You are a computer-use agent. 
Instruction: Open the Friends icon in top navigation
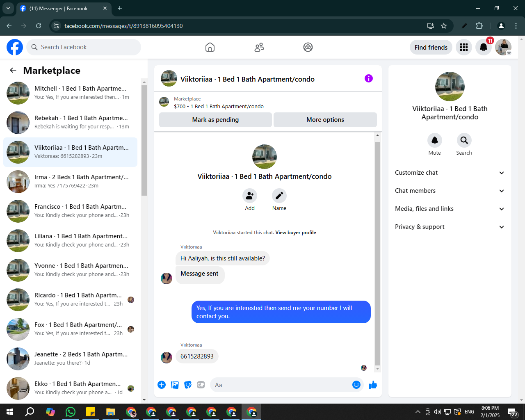(x=259, y=47)
